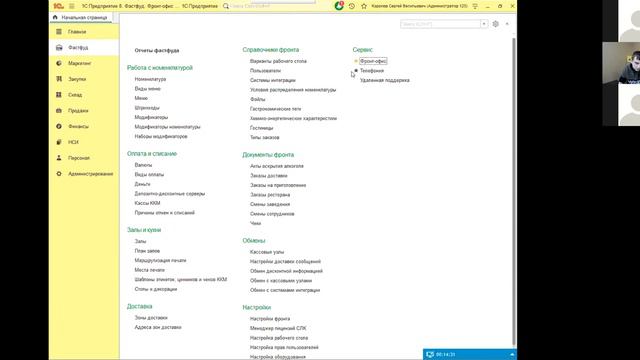Click the Закупки section icon in sidebar
This screenshot has height=360, width=640.
click(59, 79)
